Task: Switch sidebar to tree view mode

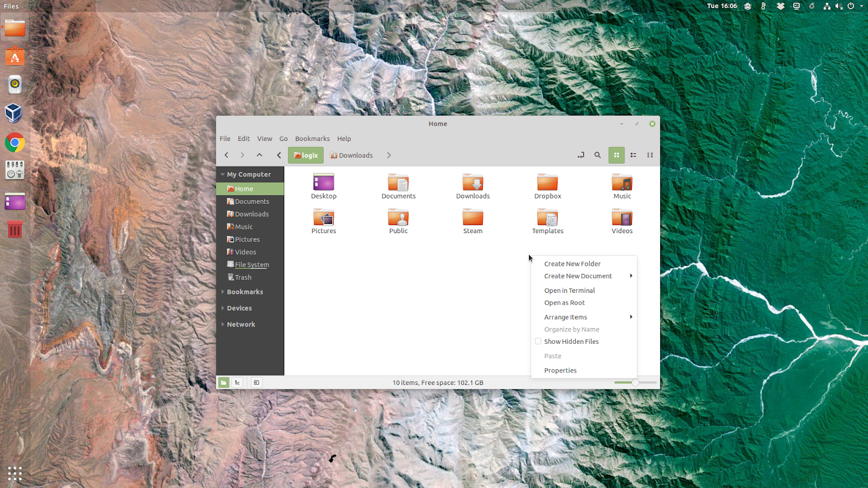Action: 237,382
